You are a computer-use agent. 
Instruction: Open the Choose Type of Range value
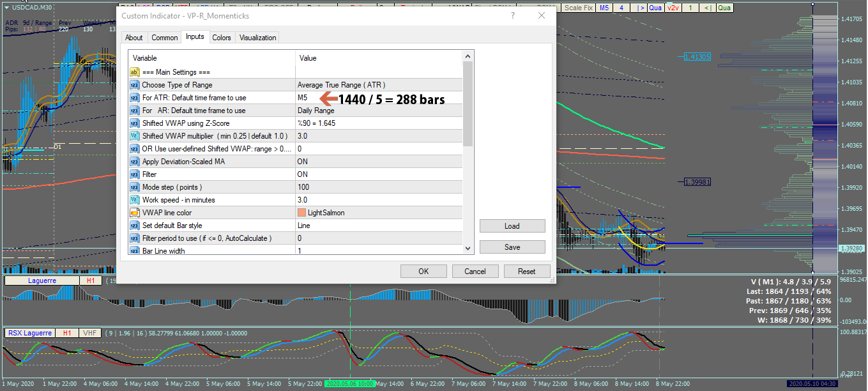379,85
